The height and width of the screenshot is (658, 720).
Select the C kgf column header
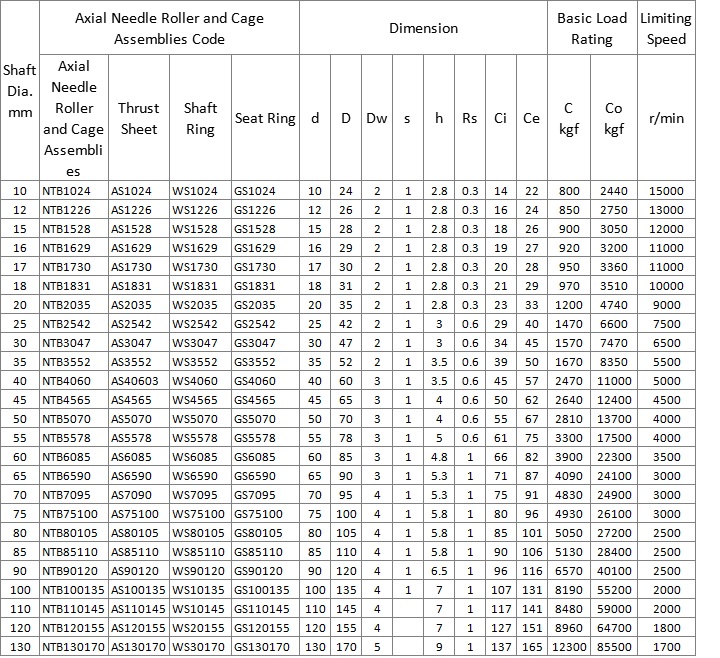pyautogui.click(x=568, y=118)
